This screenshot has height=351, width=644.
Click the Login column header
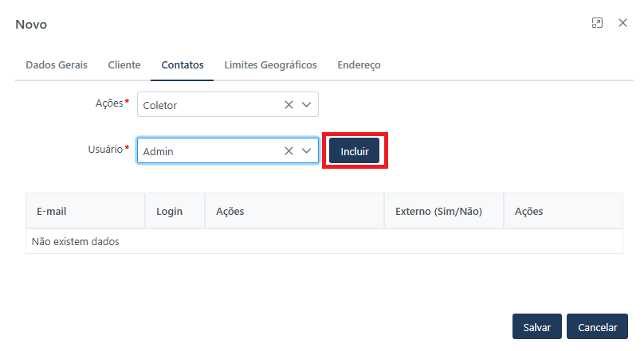[169, 212]
